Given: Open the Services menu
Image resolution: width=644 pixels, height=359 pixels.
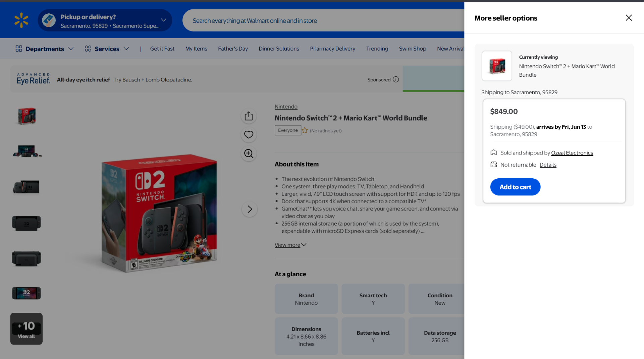Looking at the screenshot, I should 107,49.
